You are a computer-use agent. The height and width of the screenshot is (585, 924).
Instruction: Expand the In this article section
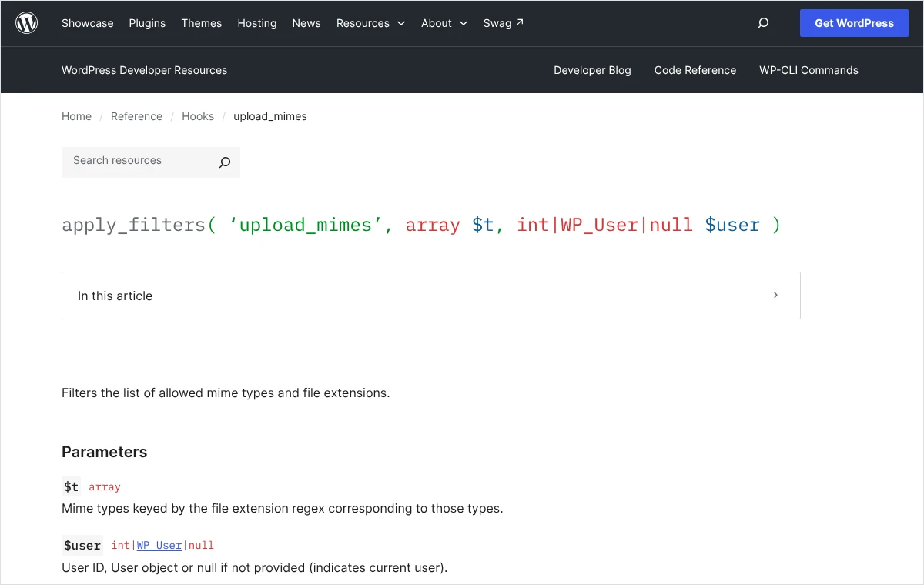click(431, 296)
